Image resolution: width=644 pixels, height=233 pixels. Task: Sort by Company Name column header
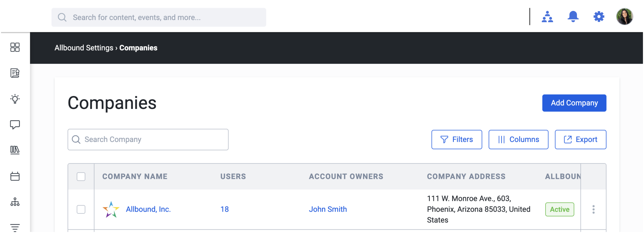(135, 177)
